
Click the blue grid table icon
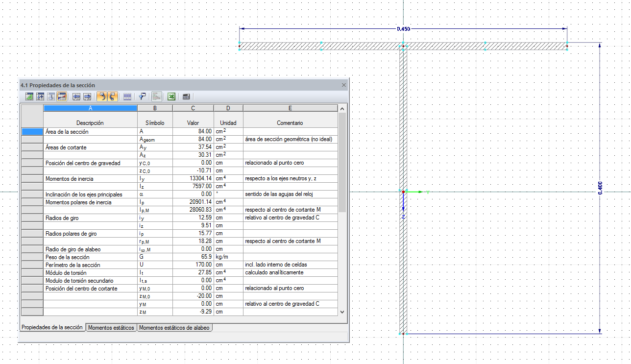[127, 97]
